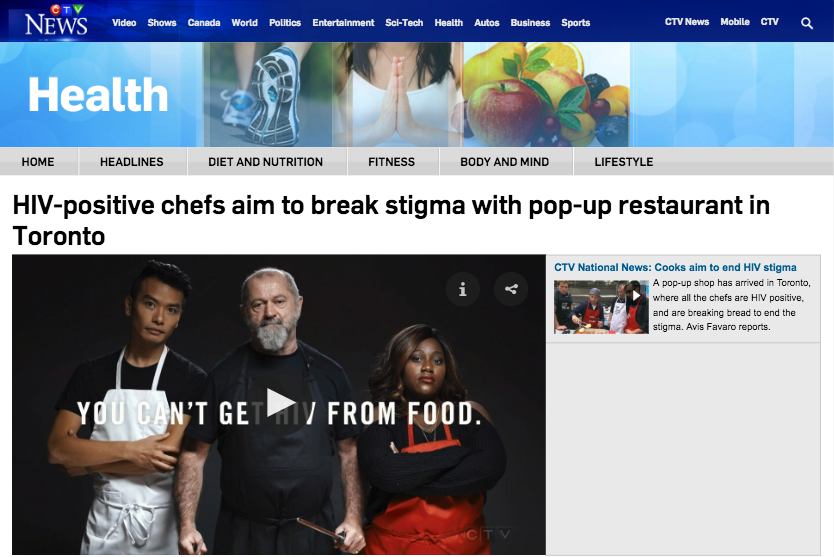Go to the World section
The height and width of the screenshot is (557, 834).
point(244,23)
